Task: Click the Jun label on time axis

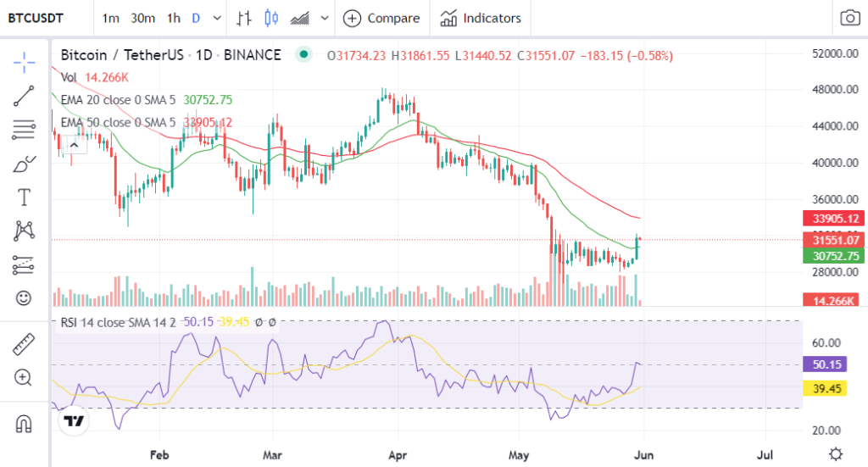Action: coord(643,455)
